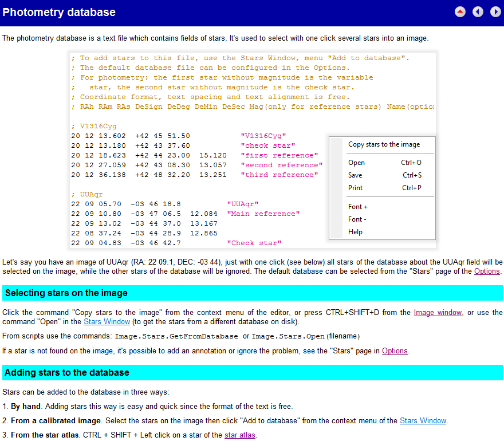This screenshot has height=441, width=504.
Task: Click the Image.Stars.GetFromDatabase command text
Action: pos(176,336)
